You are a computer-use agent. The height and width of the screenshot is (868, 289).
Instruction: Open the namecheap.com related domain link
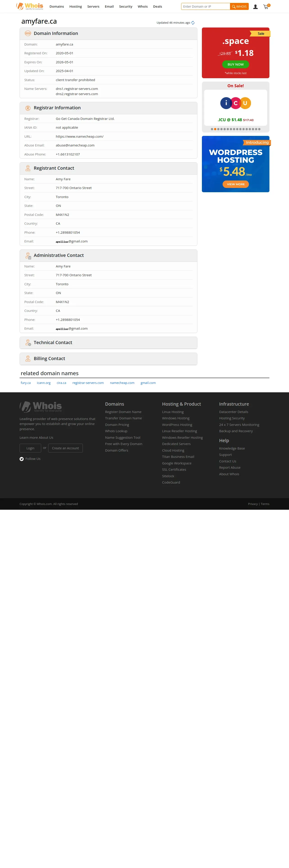pyautogui.click(x=122, y=383)
